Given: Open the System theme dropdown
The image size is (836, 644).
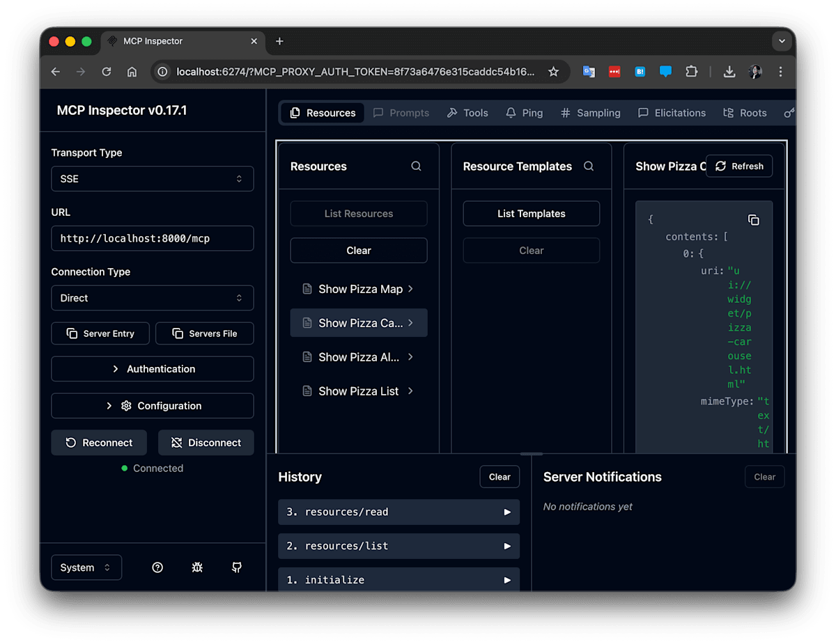Looking at the screenshot, I should [x=86, y=567].
